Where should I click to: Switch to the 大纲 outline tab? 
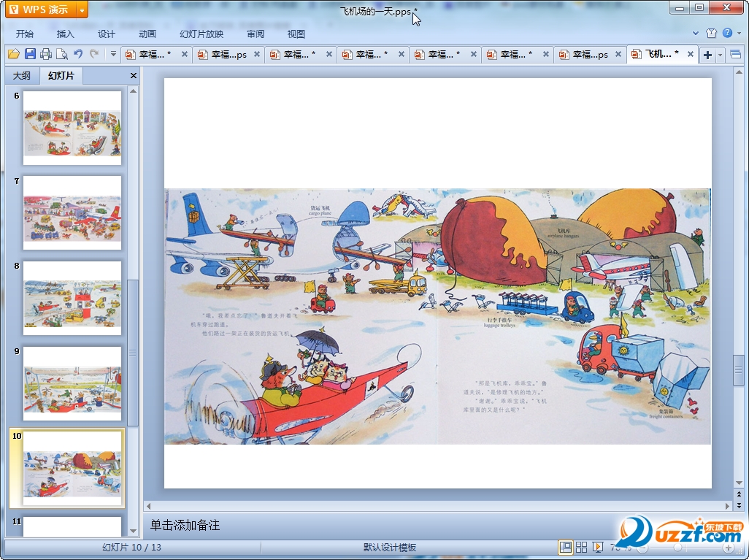21,75
